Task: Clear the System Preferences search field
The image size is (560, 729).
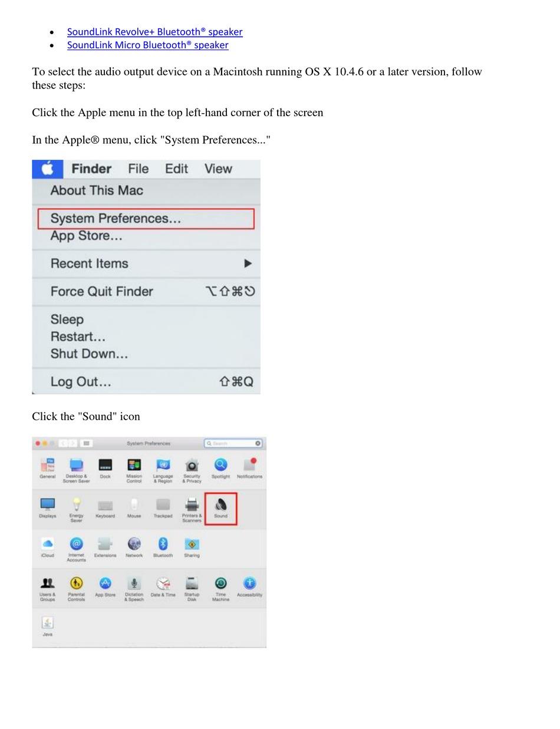Action: pos(258,443)
